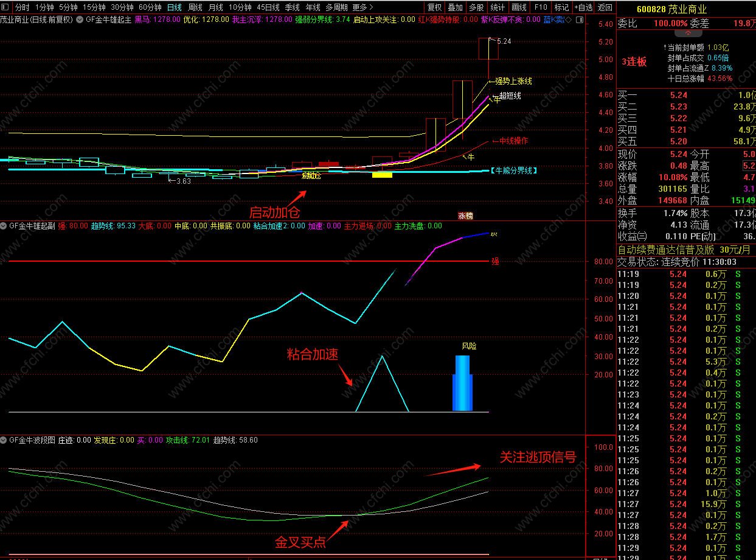Click the 攻击线: 72.01 indicator value
The width and height of the screenshot is (756, 560).
pos(187,439)
